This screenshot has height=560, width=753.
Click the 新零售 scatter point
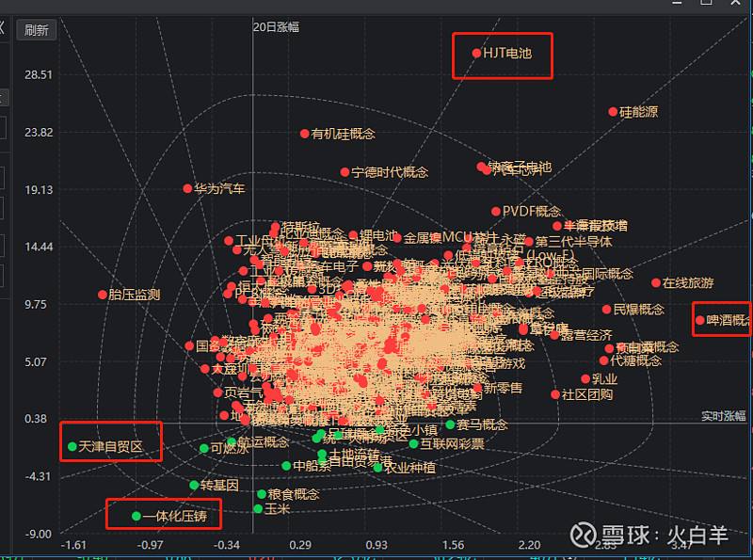click(477, 388)
